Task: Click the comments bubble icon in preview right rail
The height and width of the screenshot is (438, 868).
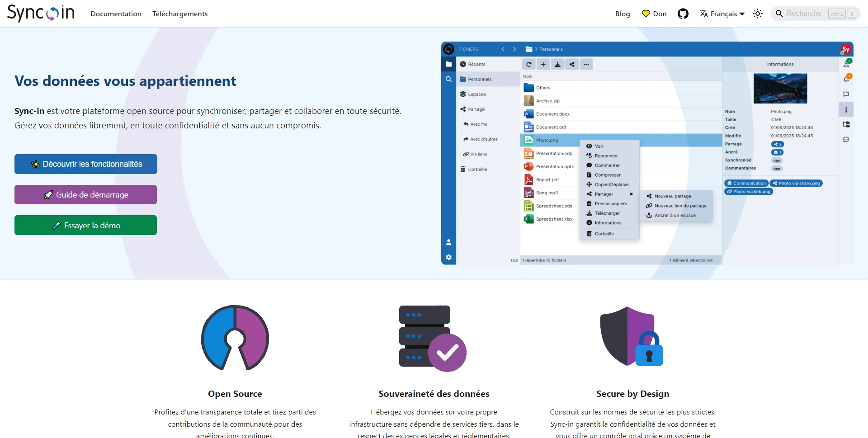Action: coord(846,139)
